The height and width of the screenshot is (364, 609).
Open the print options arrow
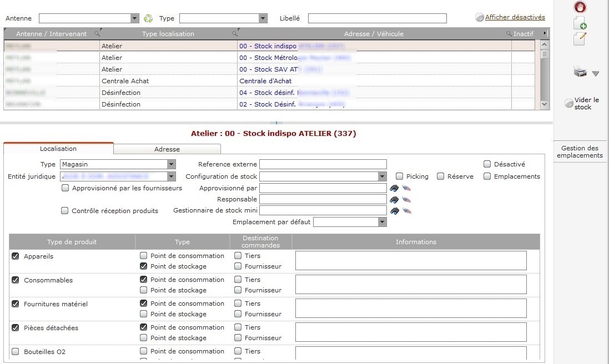[596, 73]
